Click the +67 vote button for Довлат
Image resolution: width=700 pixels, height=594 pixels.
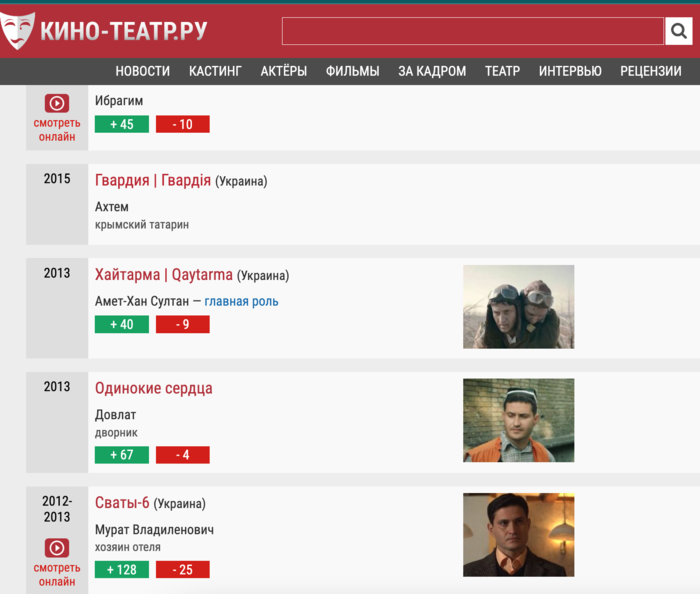pyautogui.click(x=122, y=455)
